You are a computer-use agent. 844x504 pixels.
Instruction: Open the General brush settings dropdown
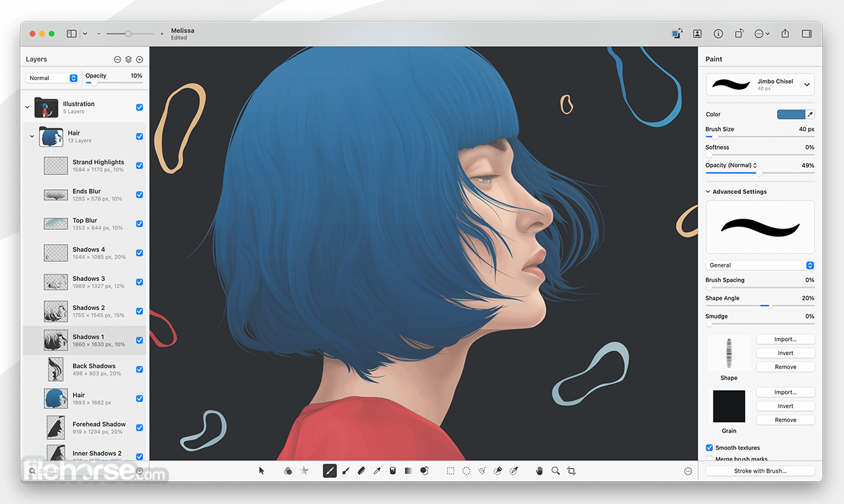coord(760,265)
